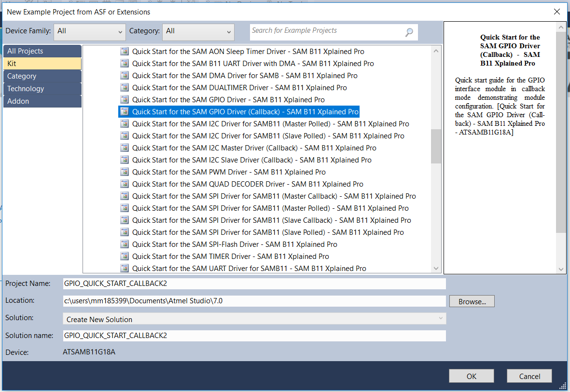Select SAM I2C Slave Driver (Callback)
This screenshot has height=392, width=570.
pos(251,160)
